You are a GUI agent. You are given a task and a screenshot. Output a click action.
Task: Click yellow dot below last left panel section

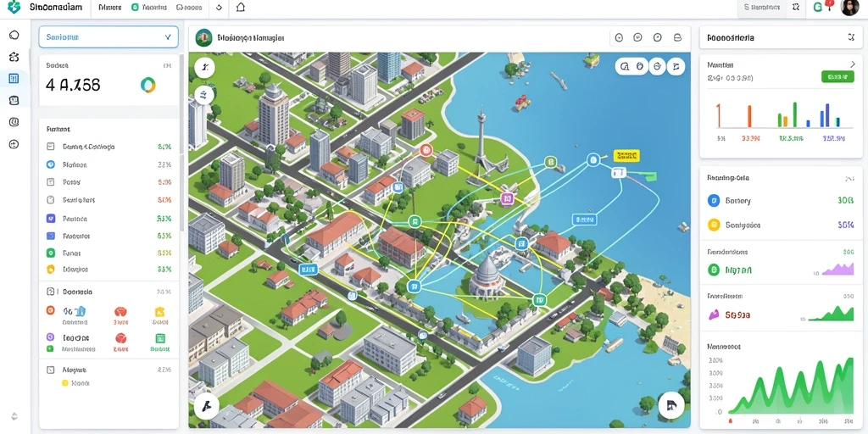pyautogui.click(x=64, y=382)
